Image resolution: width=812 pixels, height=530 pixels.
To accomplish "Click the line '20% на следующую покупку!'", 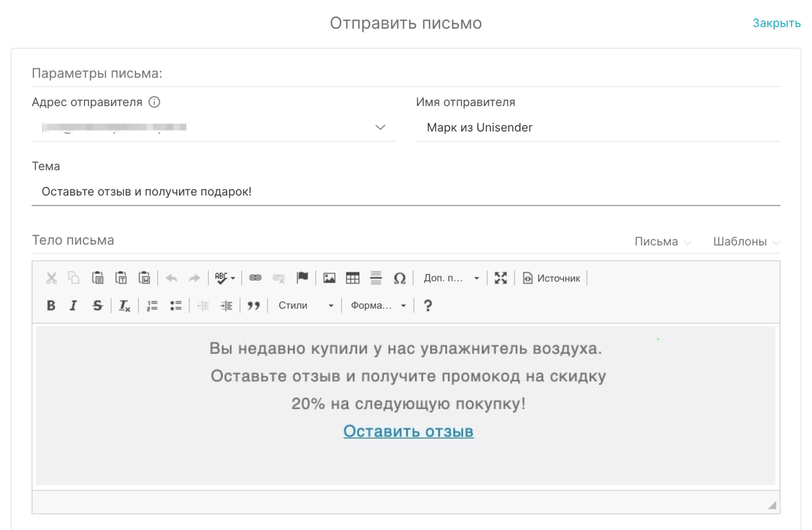I will pyautogui.click(x=409, y=404).
